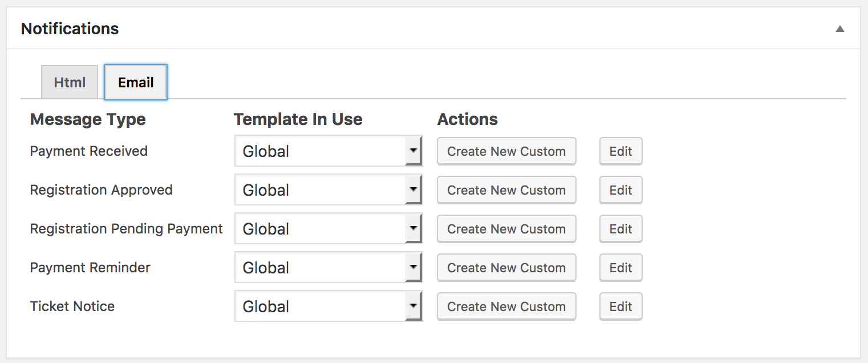Screen dimensions: 868x363
Task: Collapse the Notifications panel arrow
Action: coord(839,29)
